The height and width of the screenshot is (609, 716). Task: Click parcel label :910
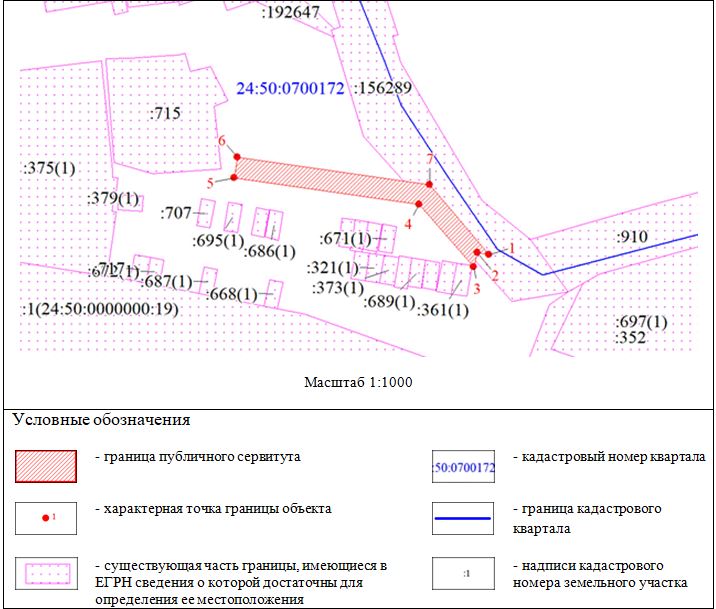point(632,237)
